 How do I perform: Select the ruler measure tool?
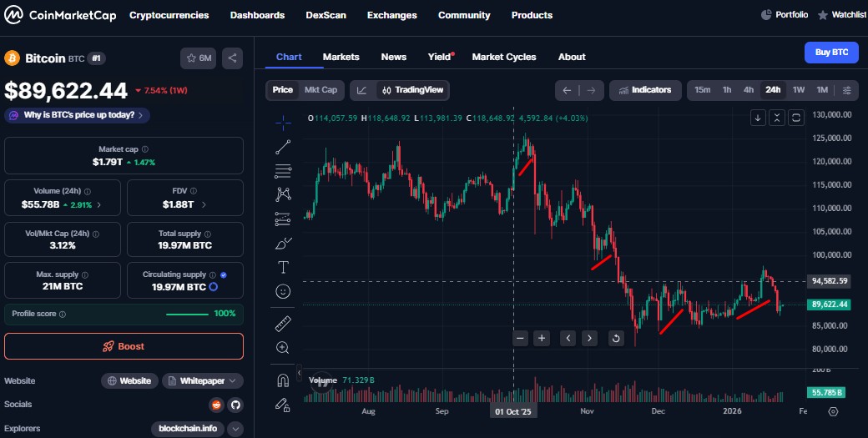coord(283,324)
